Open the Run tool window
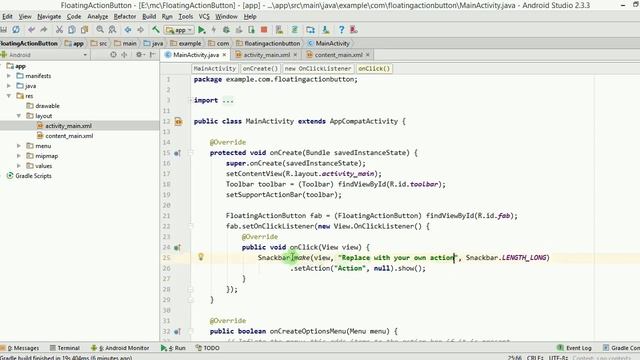This screenshot has height=360, width=640. click(173, 348)
